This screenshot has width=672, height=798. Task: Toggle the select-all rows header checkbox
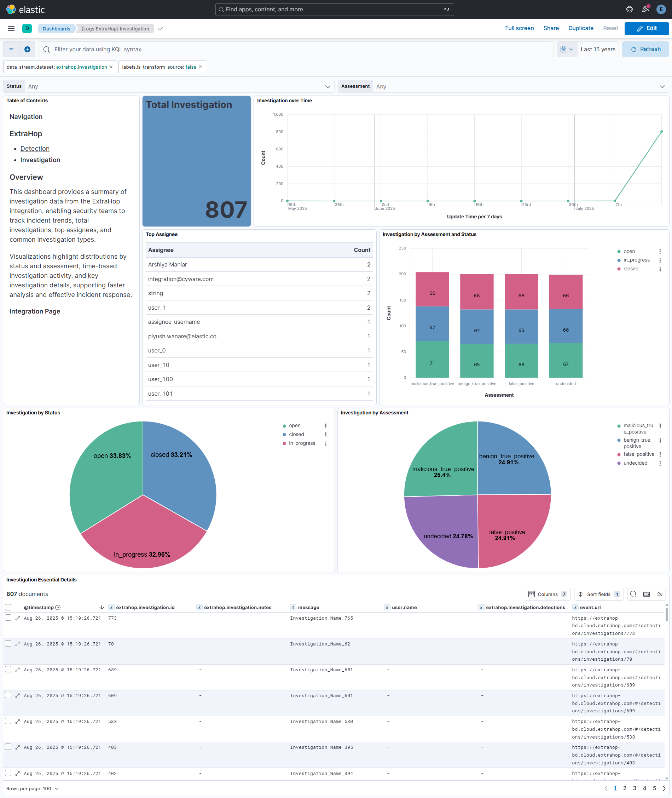pos(8,607)
